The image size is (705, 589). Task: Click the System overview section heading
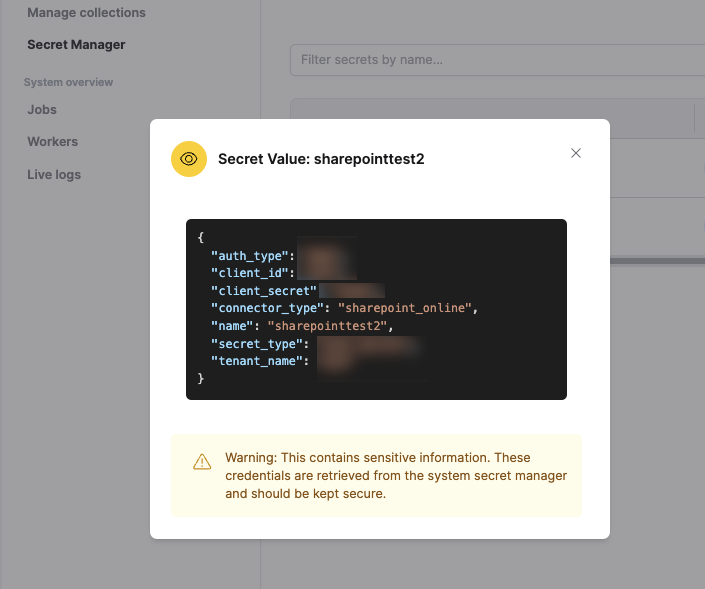pos(68,82)
